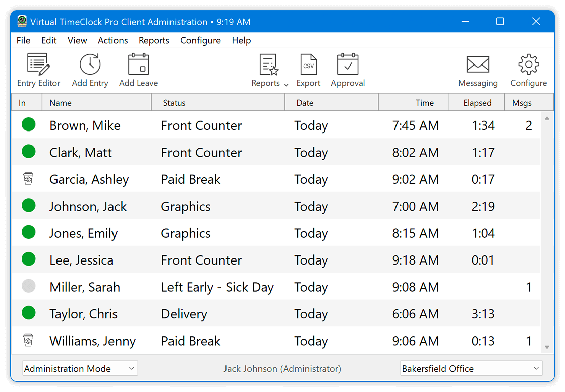Click Sarah Miller's gray out indicator
Image resolution: width=565 pixels, height=392 pixels.
(x=28, y=286)
